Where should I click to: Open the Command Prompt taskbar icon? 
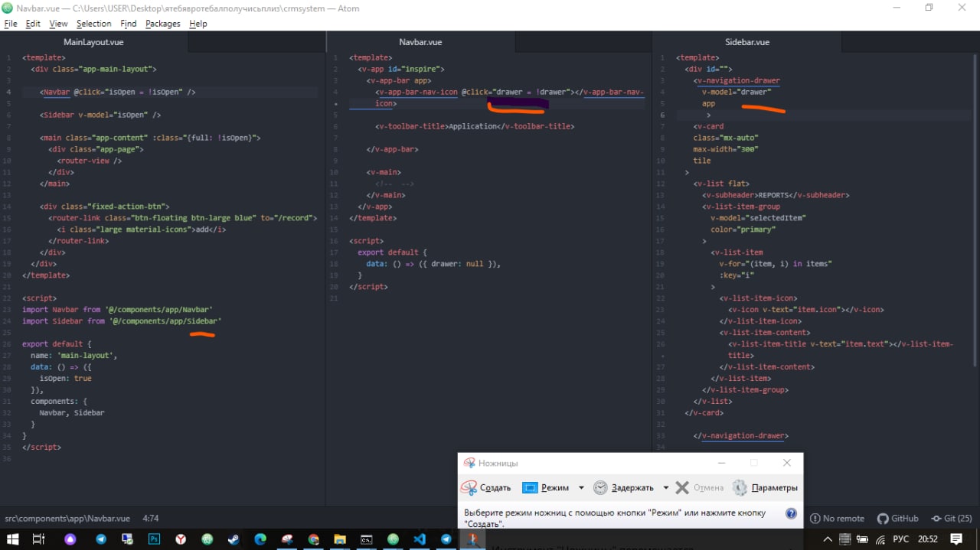coord(367,539)
